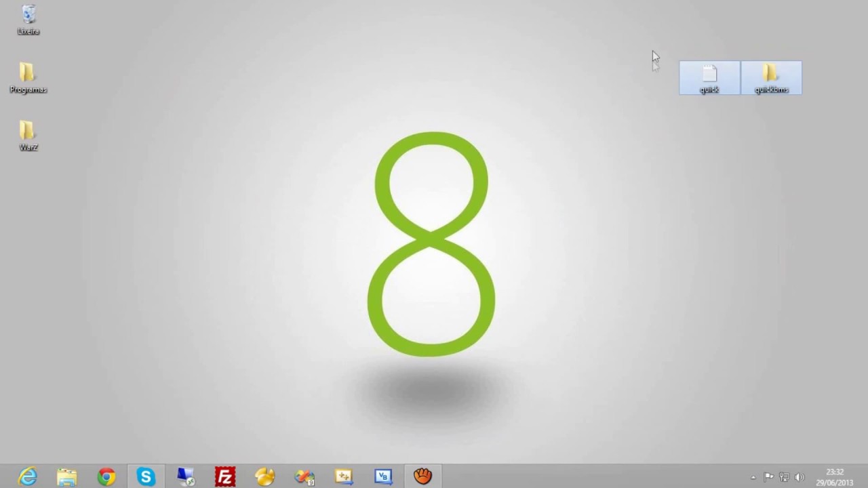Screen dimensions: 868x488
Task: Open the taskbar icon left of VirtualBox
Action: click(x=344, y=476)
